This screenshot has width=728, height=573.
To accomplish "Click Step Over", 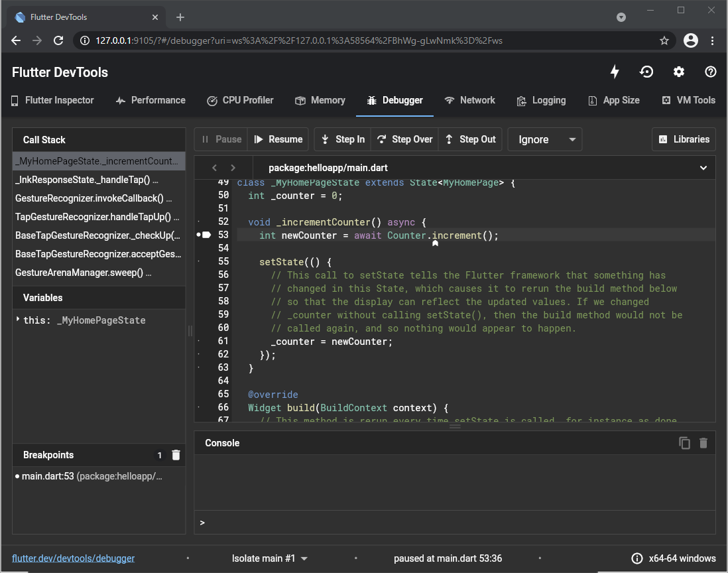I will click(x=405, y=139).
